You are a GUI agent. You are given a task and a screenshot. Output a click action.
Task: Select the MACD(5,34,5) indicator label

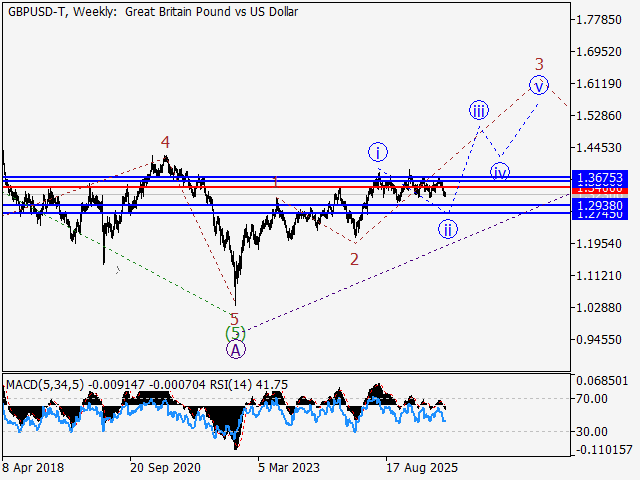pyautogui.click(x=45, y=384)
